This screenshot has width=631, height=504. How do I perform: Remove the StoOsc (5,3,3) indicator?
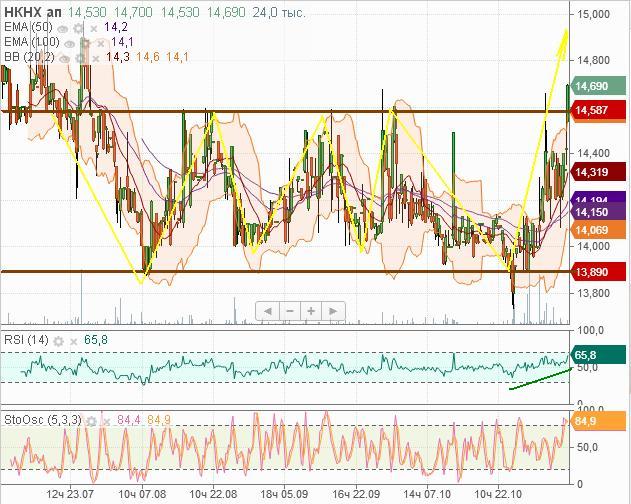click(107, 420)
